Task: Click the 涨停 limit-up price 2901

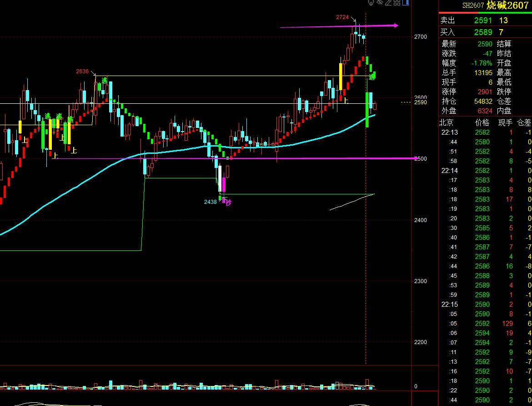Action: click(485, 92)
